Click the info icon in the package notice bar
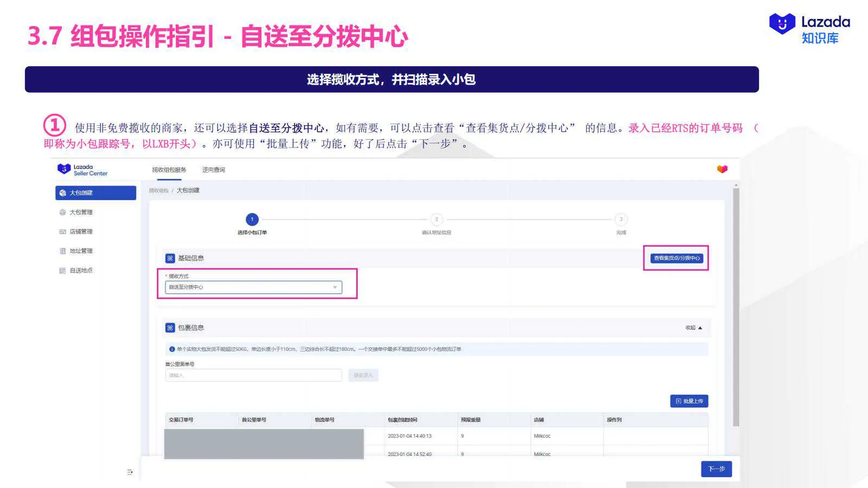This screenshot has height=488, width=868. pyautogui.click(x=172, y=349)
